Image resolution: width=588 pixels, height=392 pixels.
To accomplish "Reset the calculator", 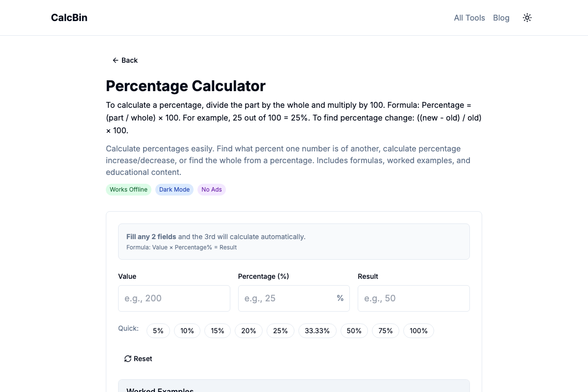I will pos(138,359).
